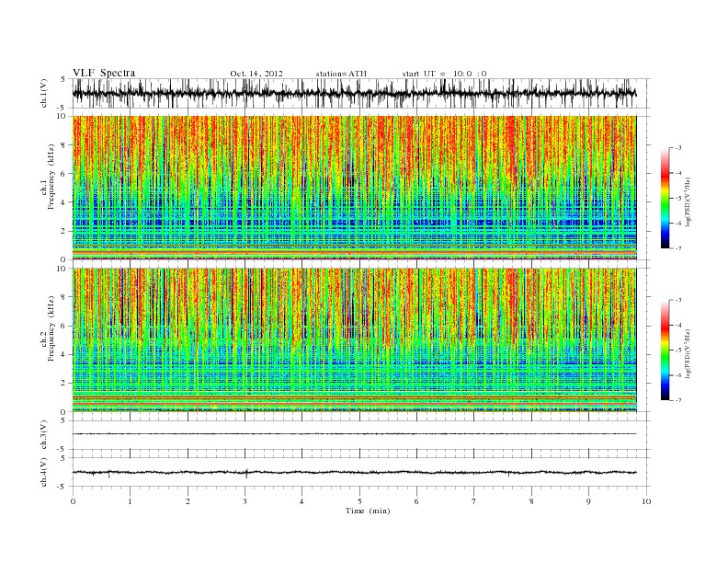Click the ch.2 color bar "log(PSD)(V²/Hz)" label
Image resolution: width=728 pixels, height=563 pixels.
pos(688,353)
